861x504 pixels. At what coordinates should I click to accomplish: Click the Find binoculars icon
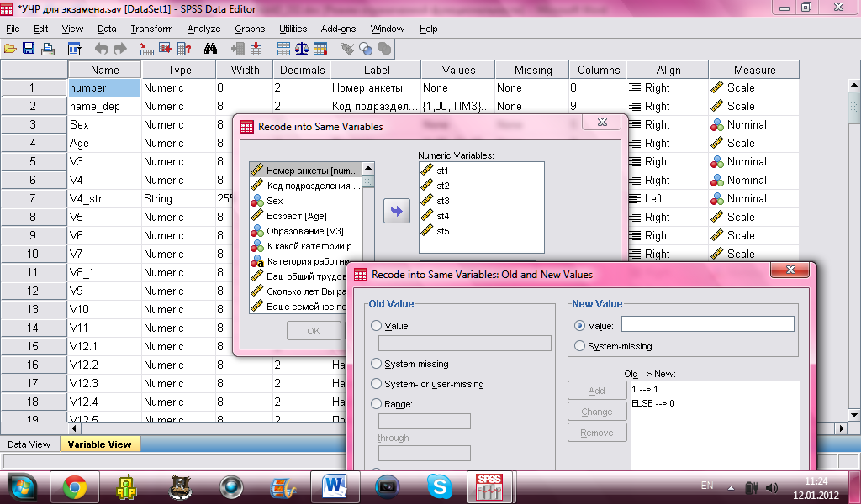tap(210, 49)
